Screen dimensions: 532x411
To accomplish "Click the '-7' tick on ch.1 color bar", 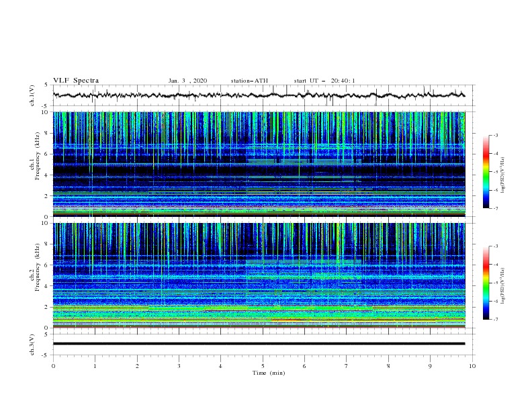I will [x=496, y=208].
